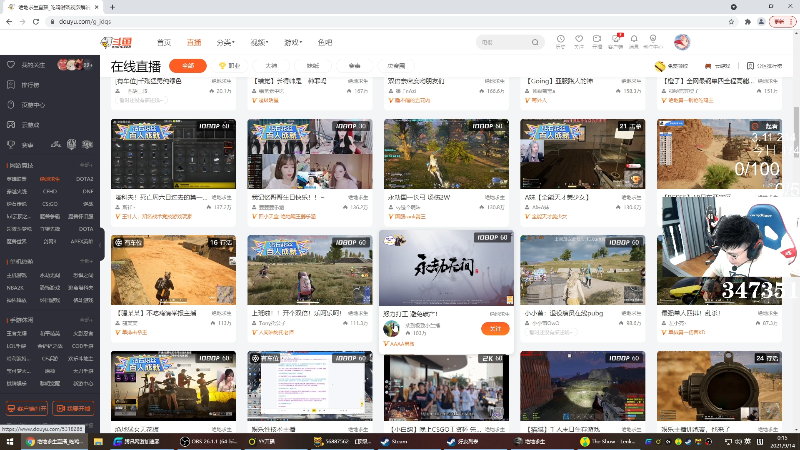Reload the page

point(36,21)
